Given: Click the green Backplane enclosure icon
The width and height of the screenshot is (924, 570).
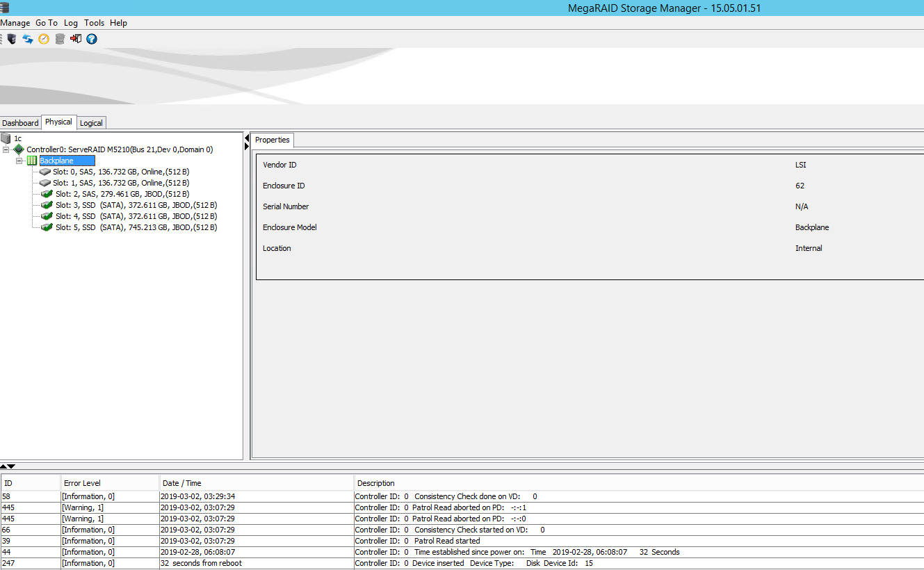Looking at the screenshot, I should coord(32,161).
